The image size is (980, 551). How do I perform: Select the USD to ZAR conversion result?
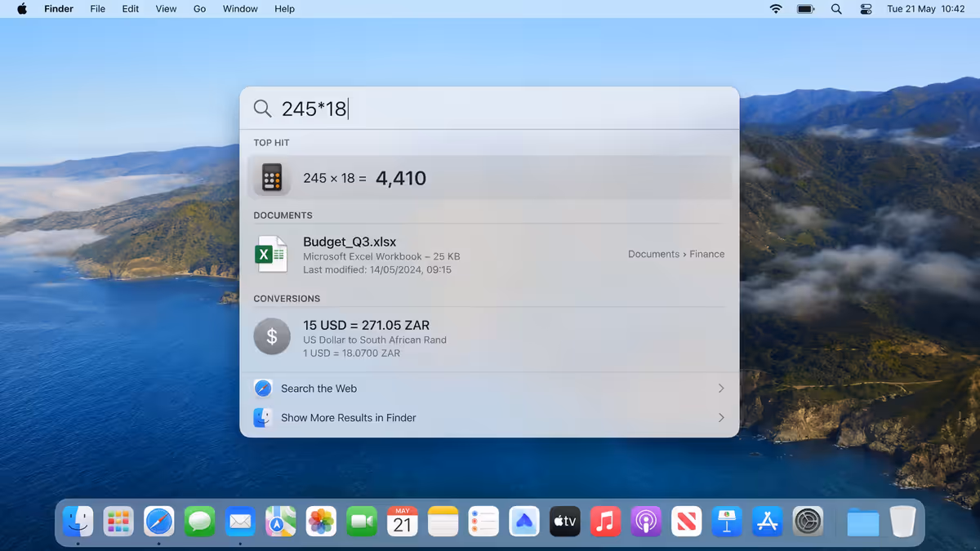click(489, 338)
